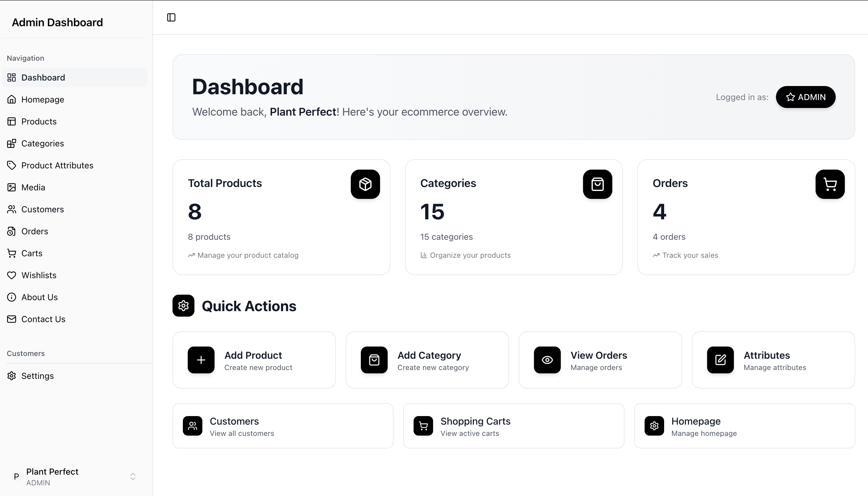Click the View Orders eye icon
Image resolution: width=868 pixels, height=496 pixels.
click(x=547, y=360)
